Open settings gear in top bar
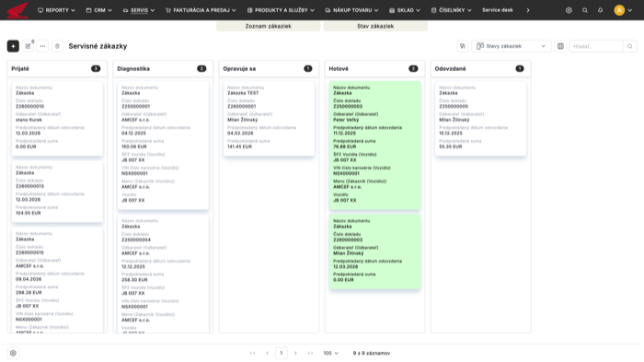Viewport: 644px width, 362px height. (x=569, y=10)
